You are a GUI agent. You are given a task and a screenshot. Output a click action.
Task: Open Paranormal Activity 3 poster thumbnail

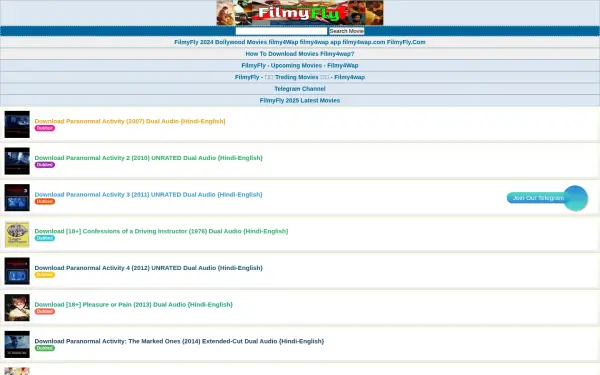[17, 198]
